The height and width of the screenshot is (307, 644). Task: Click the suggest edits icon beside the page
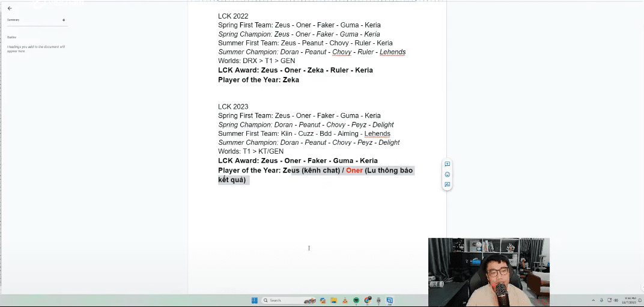click(448, 184)
